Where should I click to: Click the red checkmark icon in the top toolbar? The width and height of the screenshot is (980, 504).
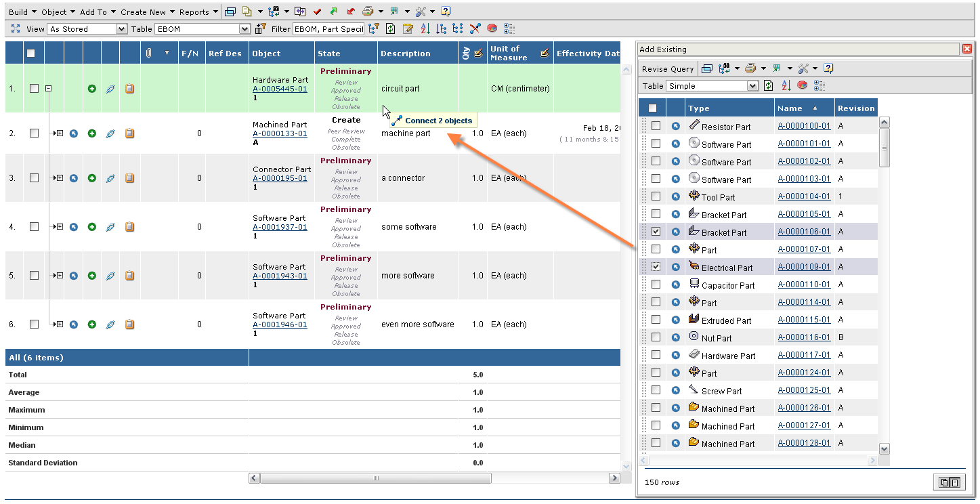pyautogui.click(x=317, y=12)
